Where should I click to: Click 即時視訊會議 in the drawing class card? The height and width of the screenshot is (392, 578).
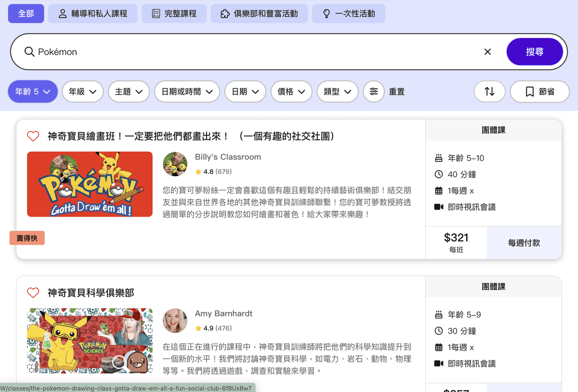pos(472,207)
